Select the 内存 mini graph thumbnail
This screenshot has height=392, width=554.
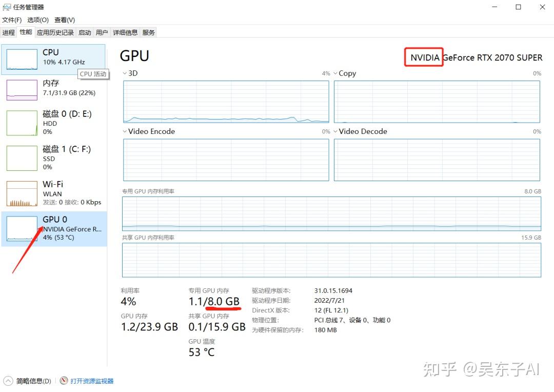[22, 90]
